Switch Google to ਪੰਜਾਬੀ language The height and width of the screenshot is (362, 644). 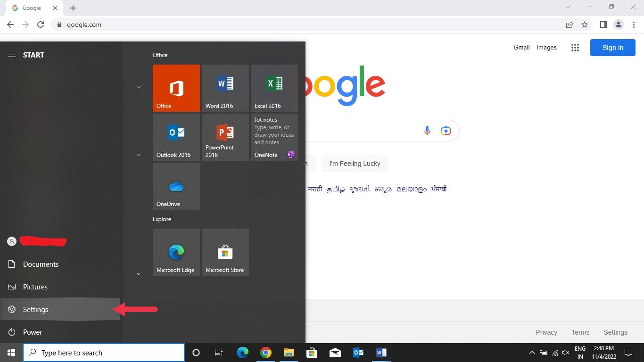click(x=439, y=189)
